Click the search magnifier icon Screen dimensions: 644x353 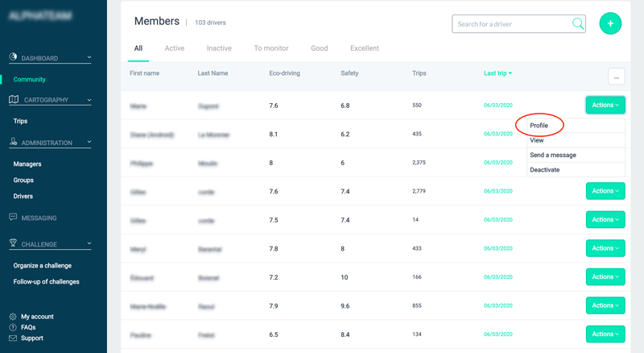tap(577, 24)
